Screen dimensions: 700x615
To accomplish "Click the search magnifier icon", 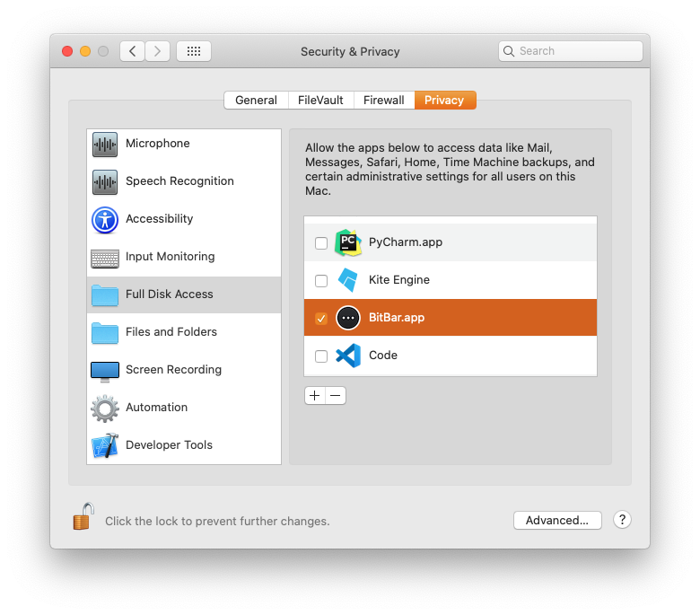I will point(509,51).
